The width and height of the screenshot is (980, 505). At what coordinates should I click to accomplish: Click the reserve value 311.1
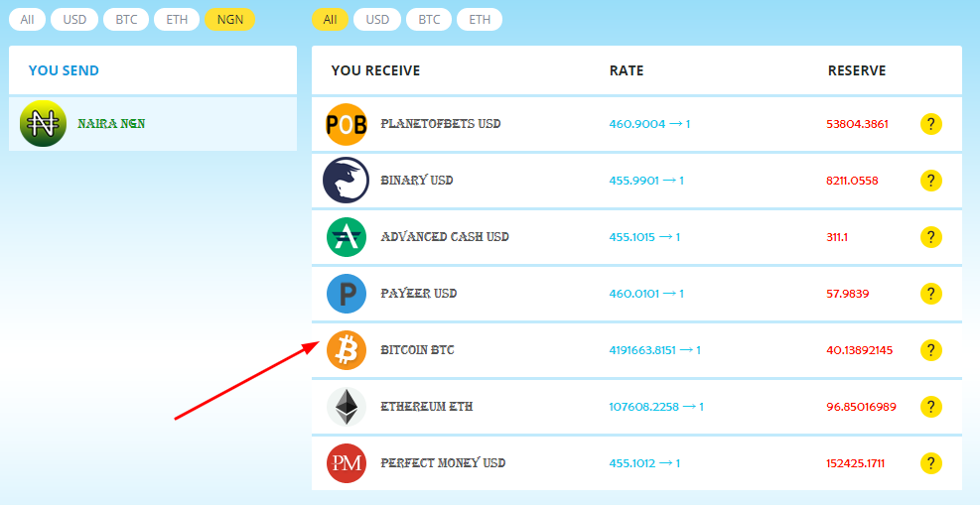pos(837,237)
